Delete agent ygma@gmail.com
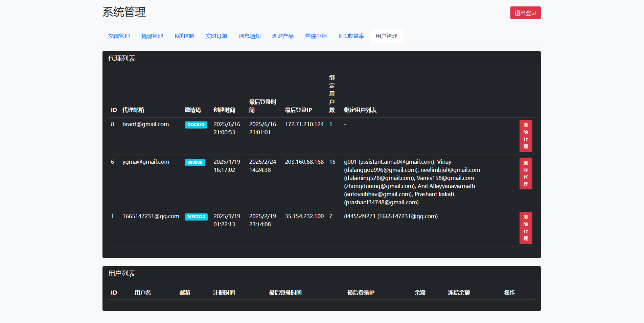Viewport: 644px width, 323px height. tap(526, 174)
